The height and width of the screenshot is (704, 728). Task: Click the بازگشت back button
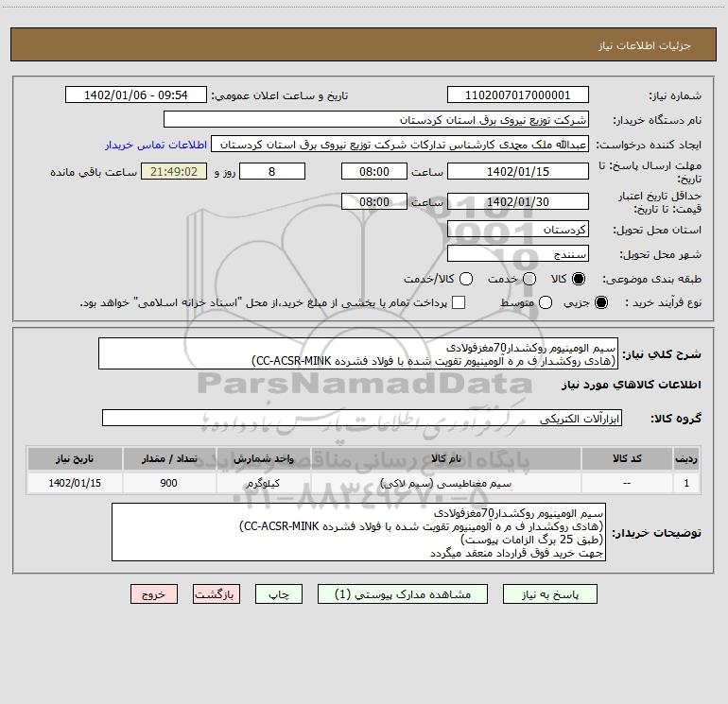coord(217,594)
